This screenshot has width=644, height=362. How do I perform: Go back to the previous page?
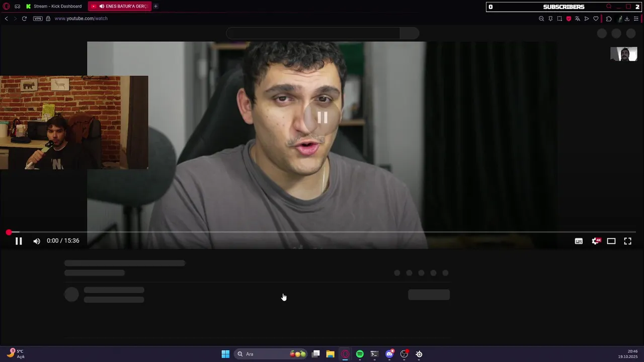[x=6, y=19]
